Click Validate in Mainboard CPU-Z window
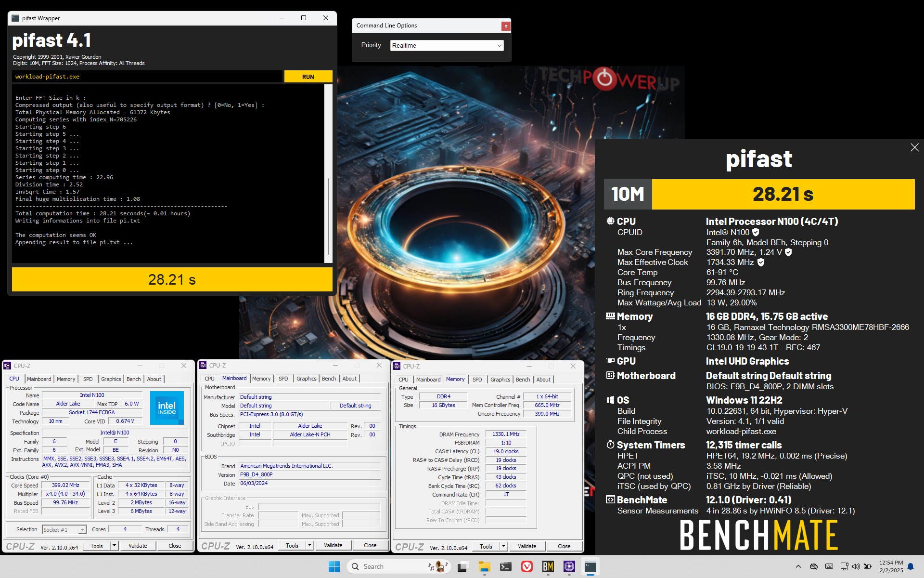Viewport: 924px width, 578px height. click(333, 545)
